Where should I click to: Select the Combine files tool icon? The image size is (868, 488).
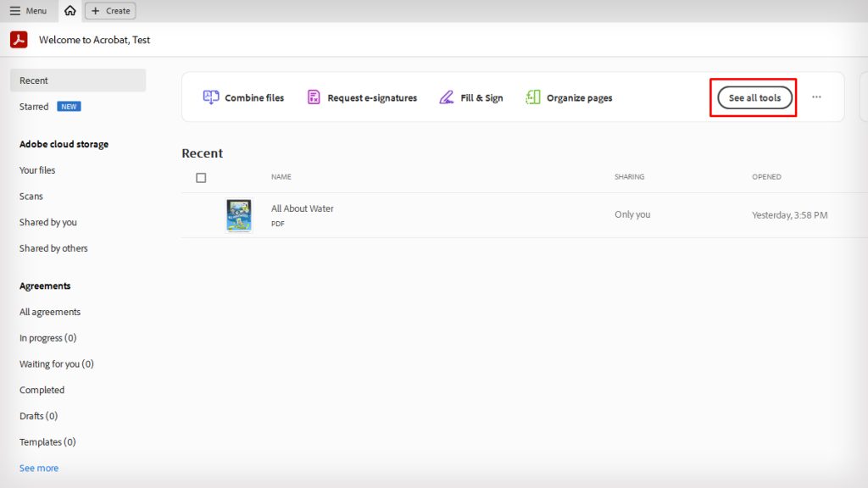click(x=210, y=97)
